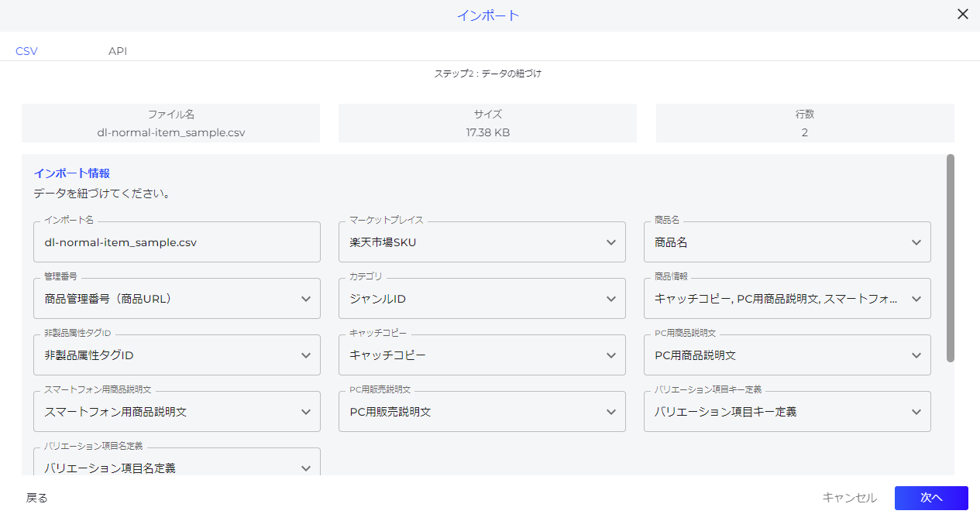Image resolution: width=980 pixels, height=521 pixels.
Task: Open the キャッチコピー dropdown
Action: click(482, 355)
